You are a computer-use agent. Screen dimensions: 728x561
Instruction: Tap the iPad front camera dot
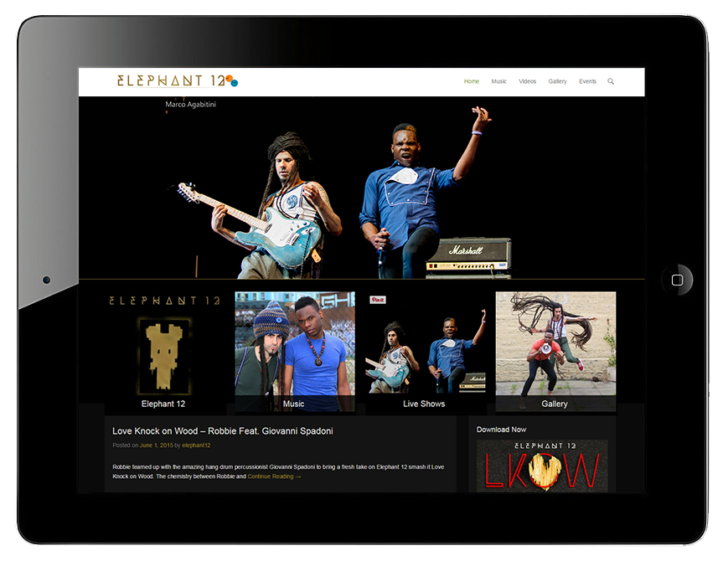pos(46,280)
